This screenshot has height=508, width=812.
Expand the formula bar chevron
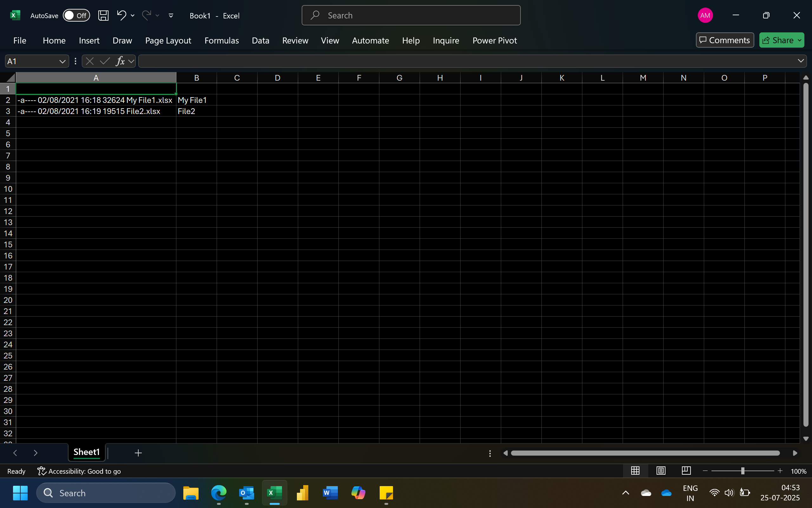[x=801, y=61]
